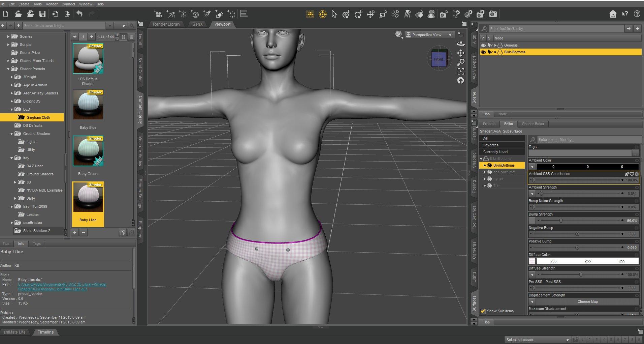Select the Baby Blue shader thumbnail

pyautogui.click(x=88, y=105)
